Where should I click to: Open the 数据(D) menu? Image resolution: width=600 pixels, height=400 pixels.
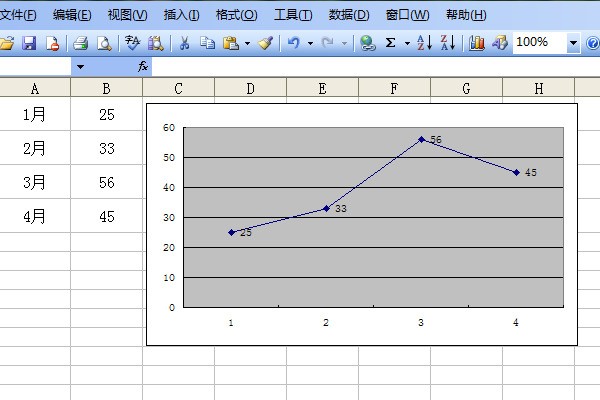point(349,15)
